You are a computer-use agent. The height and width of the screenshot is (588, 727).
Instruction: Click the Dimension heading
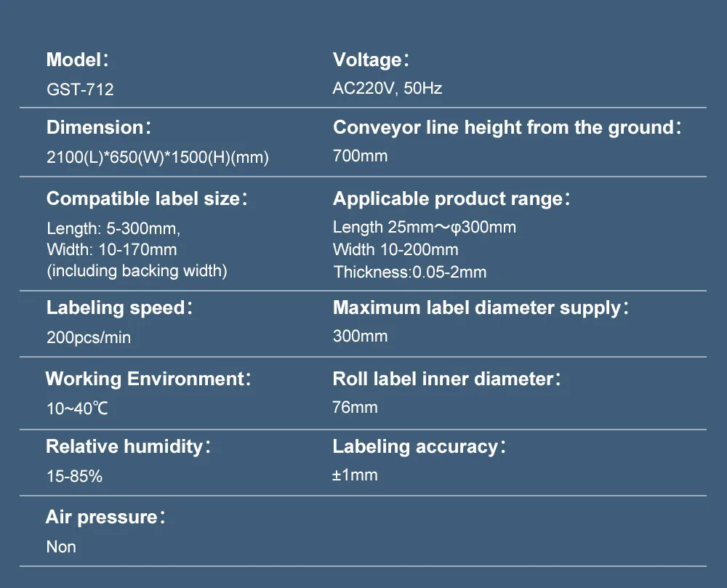99,127
